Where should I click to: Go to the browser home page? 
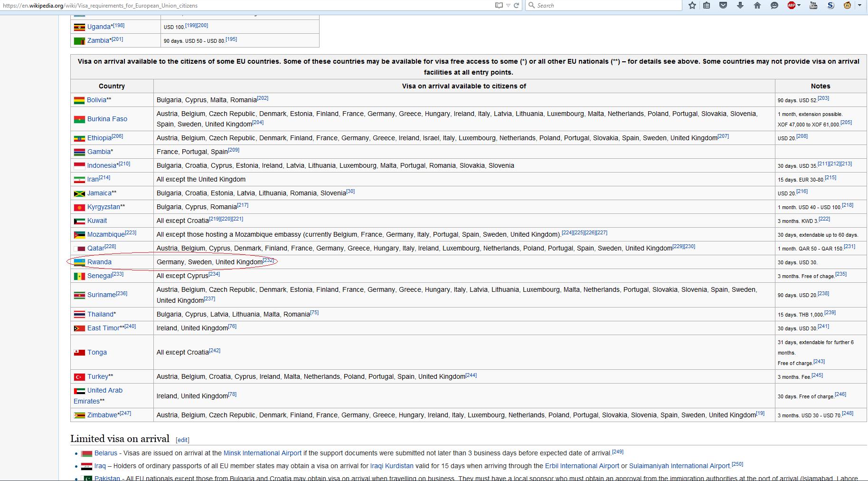757,6
